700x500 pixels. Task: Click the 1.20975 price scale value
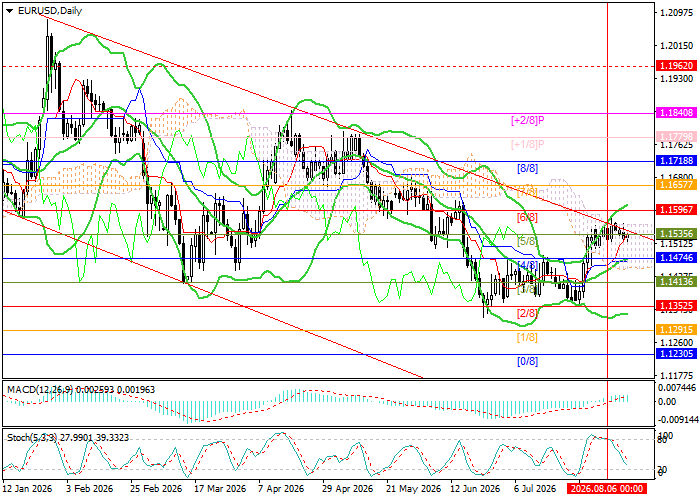(x=676, y=13)
